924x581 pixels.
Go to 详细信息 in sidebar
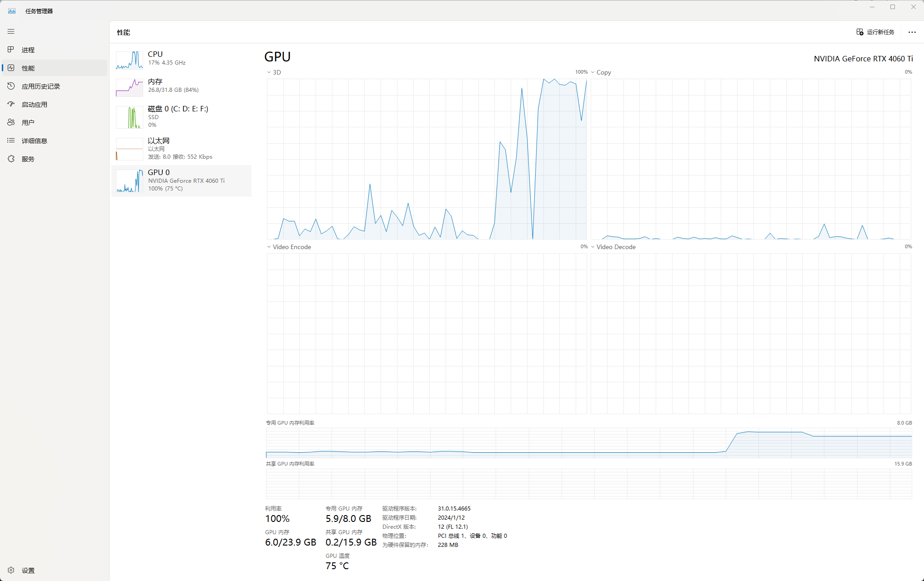55,140
